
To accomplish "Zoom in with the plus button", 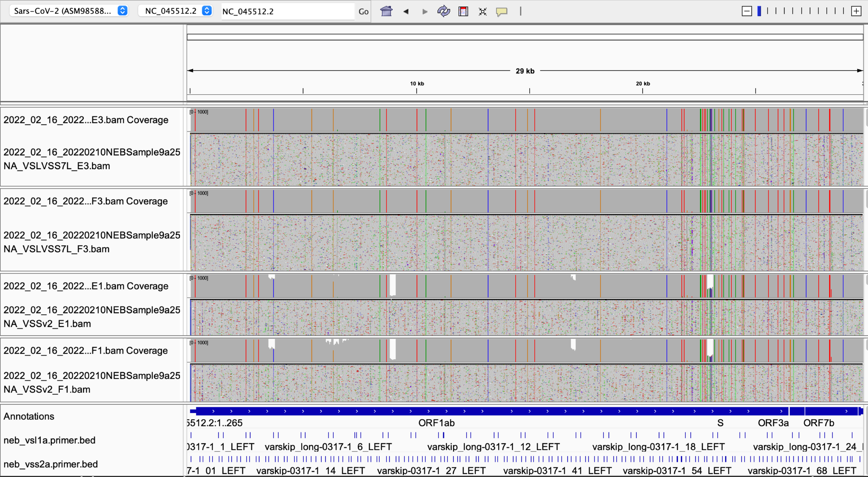I will click(x=856, y=11).
